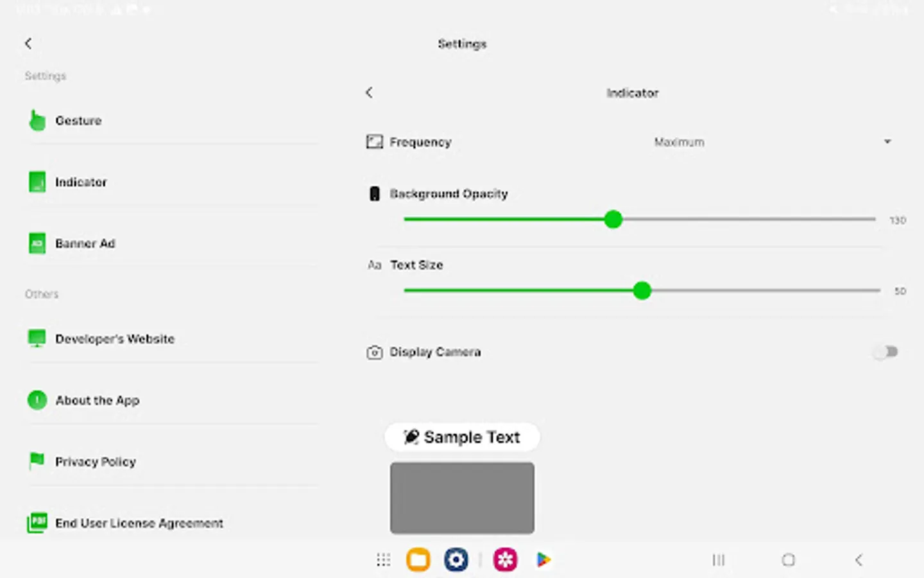Click the Sample Text preview
924x578 pixels.
[462, 437]
